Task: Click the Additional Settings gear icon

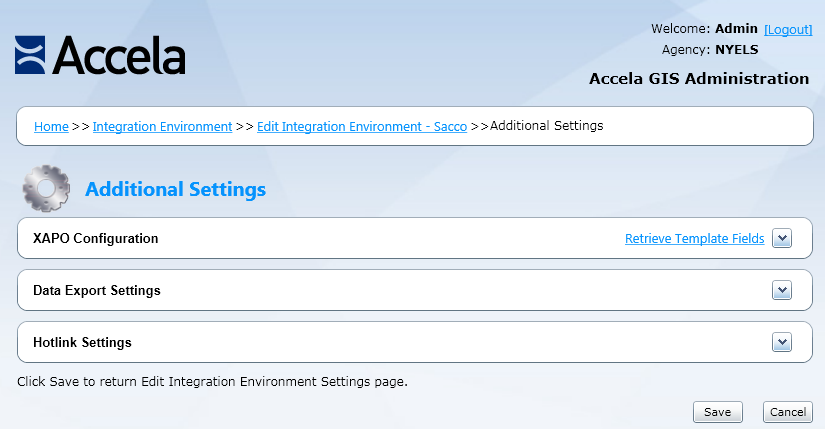Action: pyautogui.click(x=46, y=188)
